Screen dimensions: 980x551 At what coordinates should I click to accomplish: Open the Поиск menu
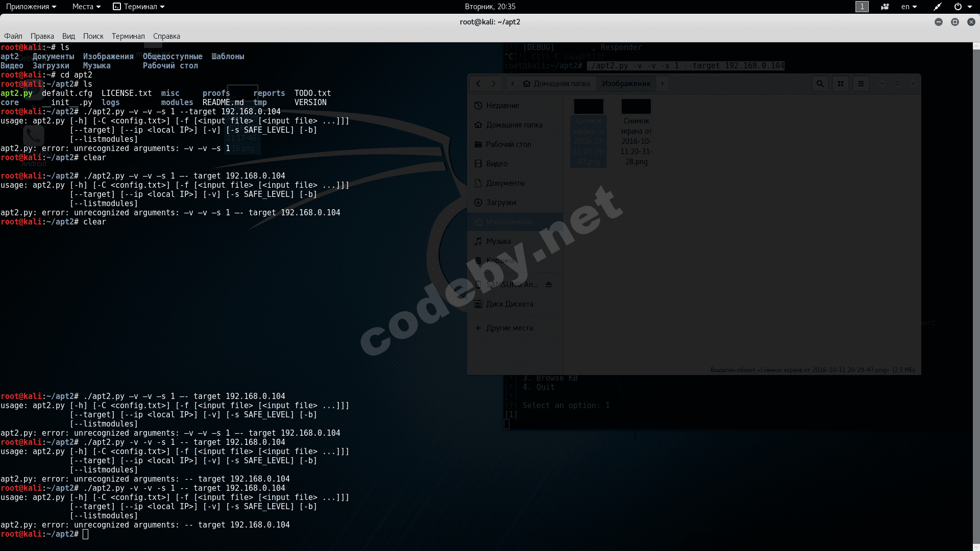[93, 36]
